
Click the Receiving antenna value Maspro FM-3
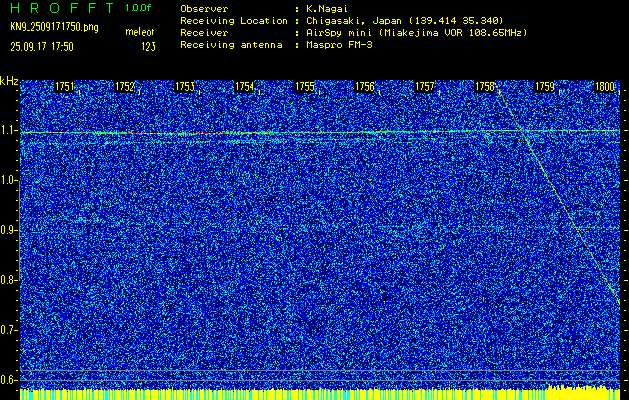click(x=339, y=45)
